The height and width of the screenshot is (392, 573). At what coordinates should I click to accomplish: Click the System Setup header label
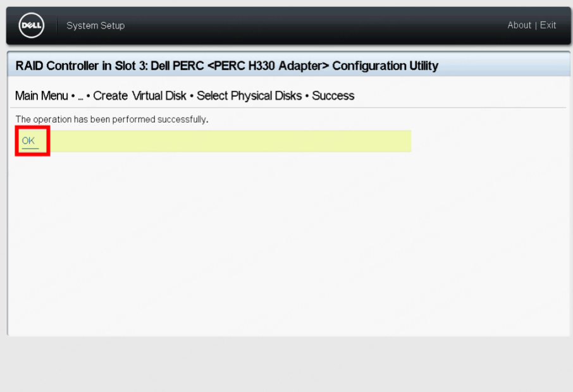click(x=95, y=25)
